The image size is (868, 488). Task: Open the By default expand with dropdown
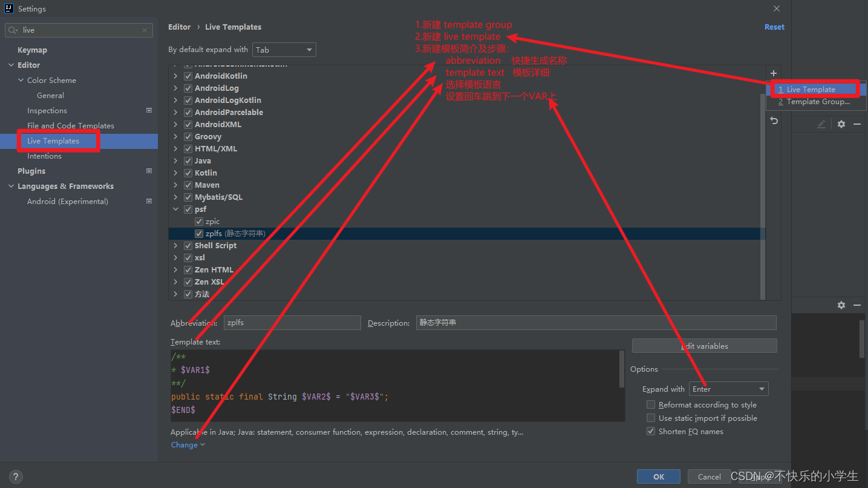pyautogui.click(x=284, y=50)
